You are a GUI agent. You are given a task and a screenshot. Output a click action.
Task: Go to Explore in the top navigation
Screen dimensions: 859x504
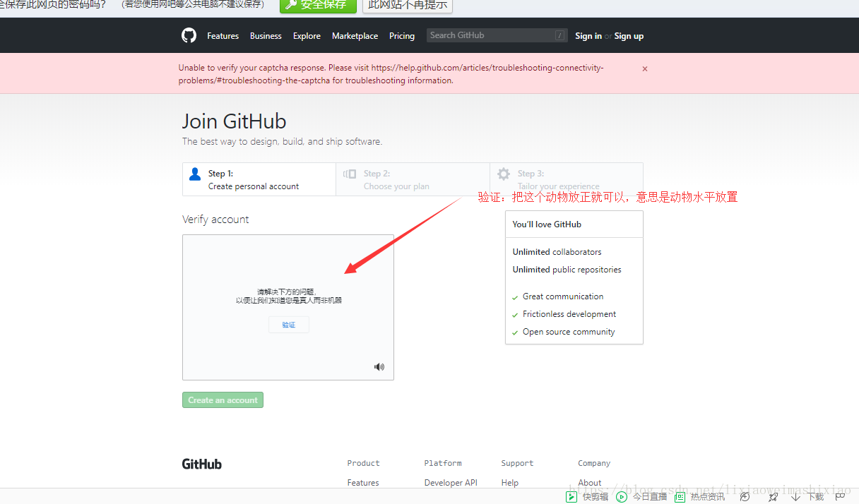coord(307,36)
